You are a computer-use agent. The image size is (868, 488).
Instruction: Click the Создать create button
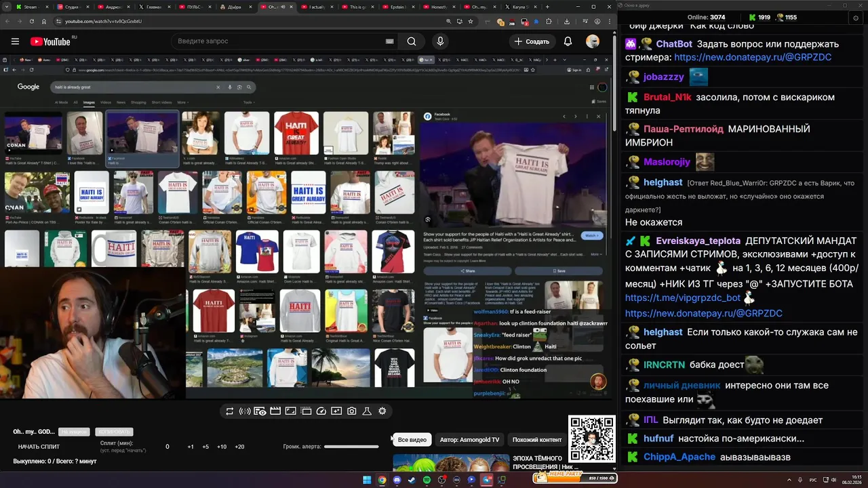pos(532,41)
